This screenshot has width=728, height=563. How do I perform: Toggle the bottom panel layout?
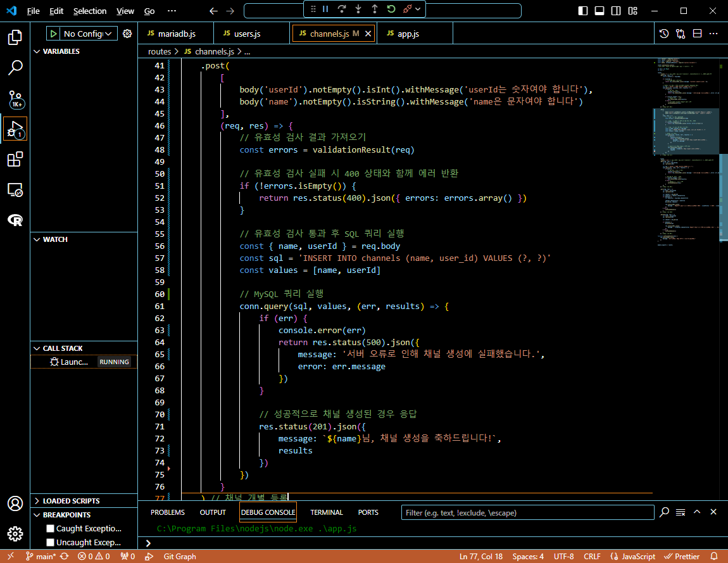(x=599, y=11)
